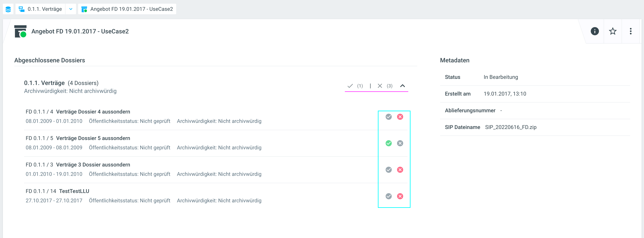Approve the TestTestLLU dossier
644x238 pixels.
388,196
